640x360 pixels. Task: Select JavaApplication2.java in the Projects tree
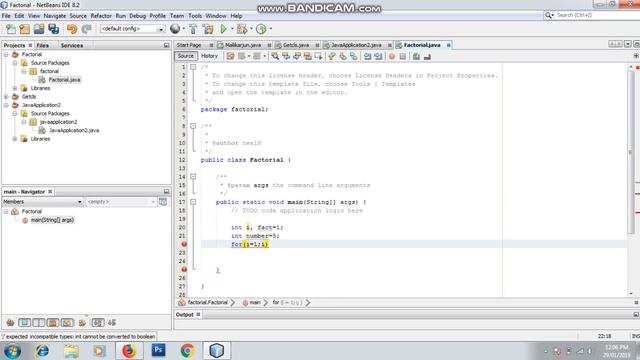[x=74, y=131]
